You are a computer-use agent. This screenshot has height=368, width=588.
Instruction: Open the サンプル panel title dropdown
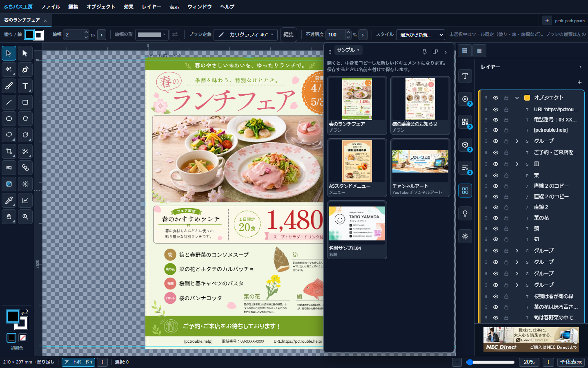pyautogui.click(x=348, y=50)
